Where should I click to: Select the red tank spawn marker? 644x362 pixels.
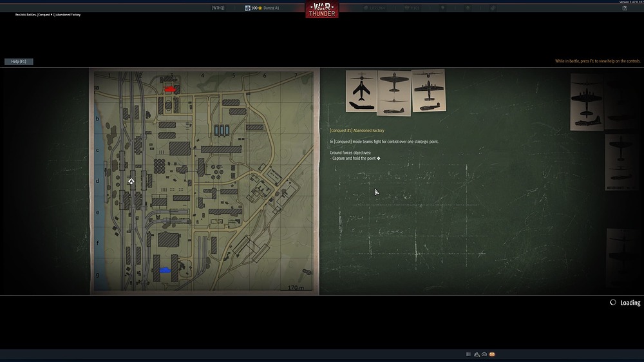click(169, 89)
